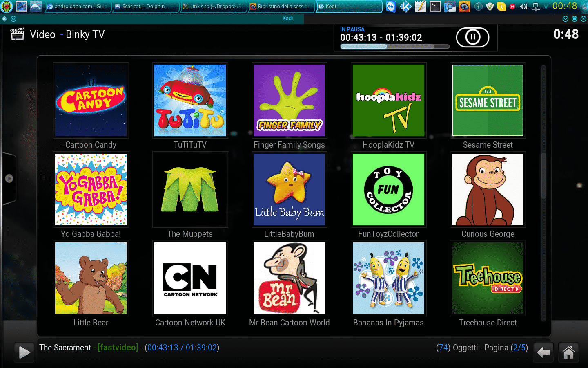The image size is (588, 368).
Task: Click the Treehouse Direct label
Action: tap(488, 323)
